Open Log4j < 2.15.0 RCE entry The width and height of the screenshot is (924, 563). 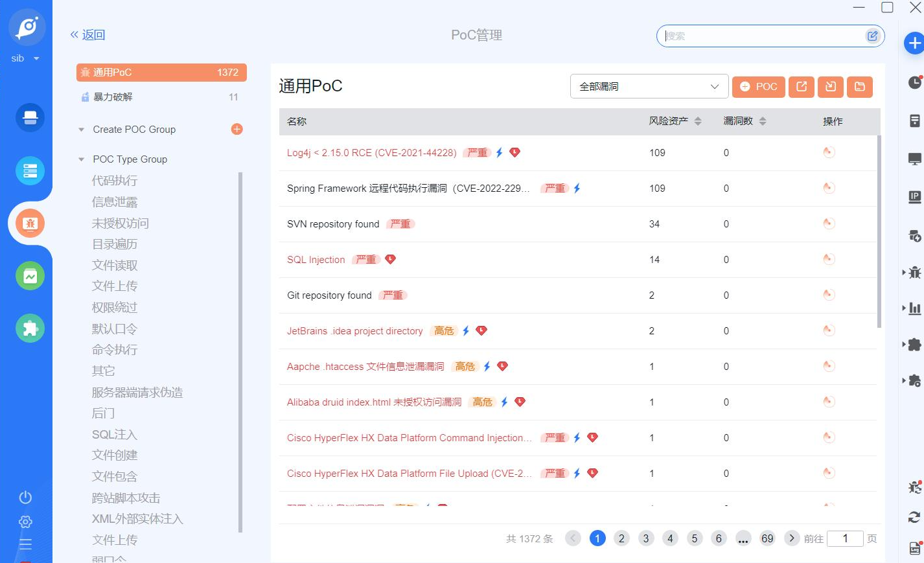[x=372, y=153]
